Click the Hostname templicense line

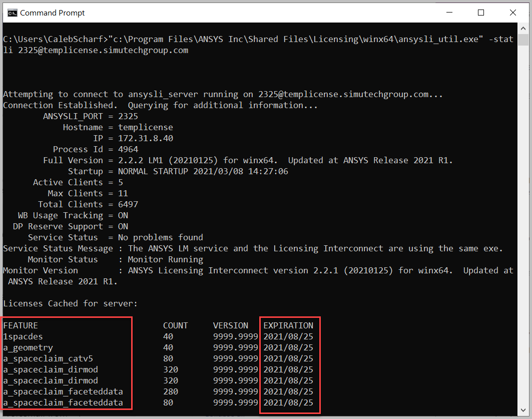click(145, 127)
